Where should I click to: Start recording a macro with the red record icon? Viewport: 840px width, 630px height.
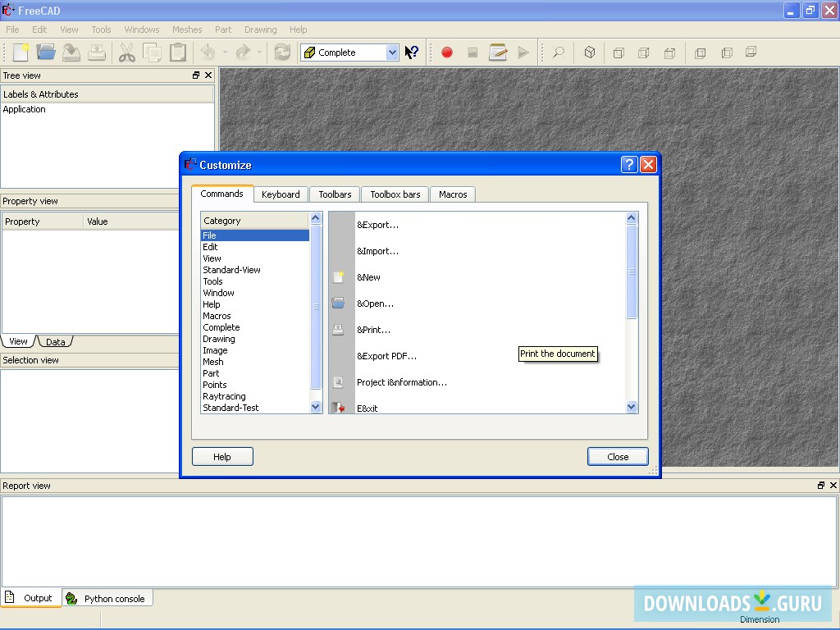pos(446,52)
